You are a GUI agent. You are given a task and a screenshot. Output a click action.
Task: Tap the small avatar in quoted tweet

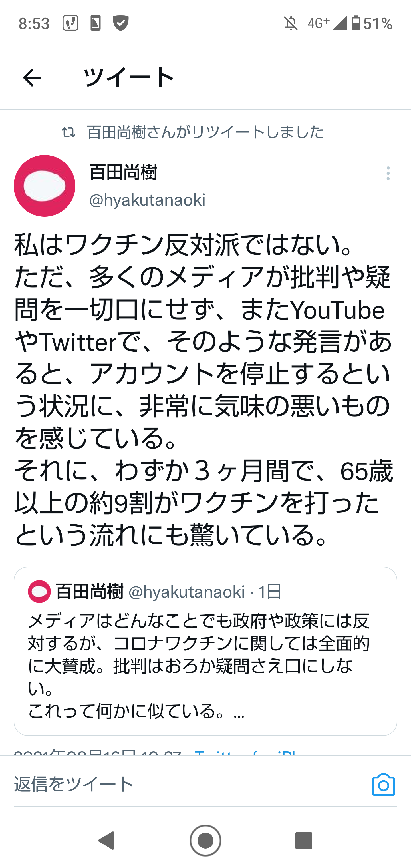point(39,591)
